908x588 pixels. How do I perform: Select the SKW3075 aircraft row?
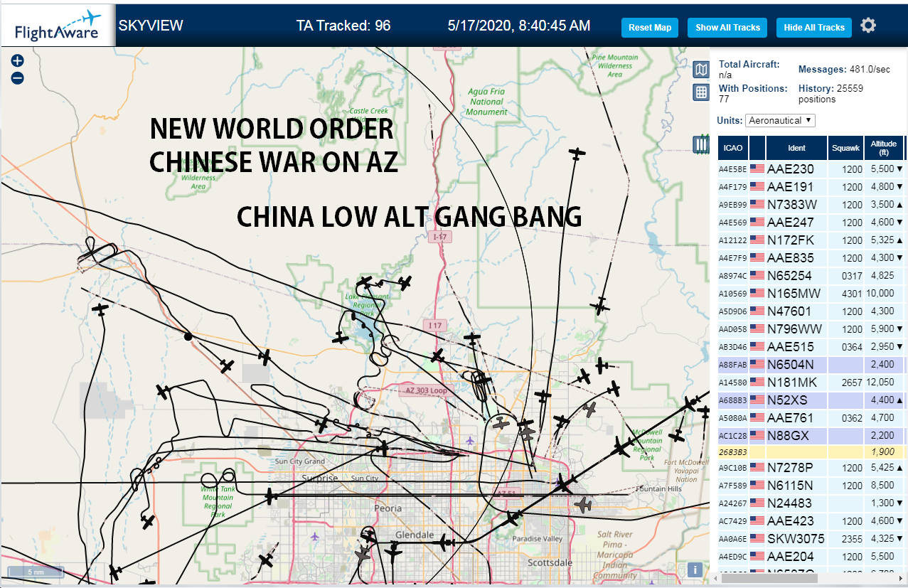811,539
